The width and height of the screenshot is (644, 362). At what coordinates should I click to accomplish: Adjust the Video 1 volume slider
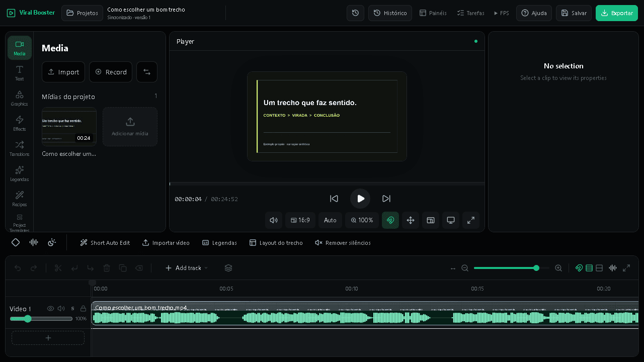click(41, 319)
